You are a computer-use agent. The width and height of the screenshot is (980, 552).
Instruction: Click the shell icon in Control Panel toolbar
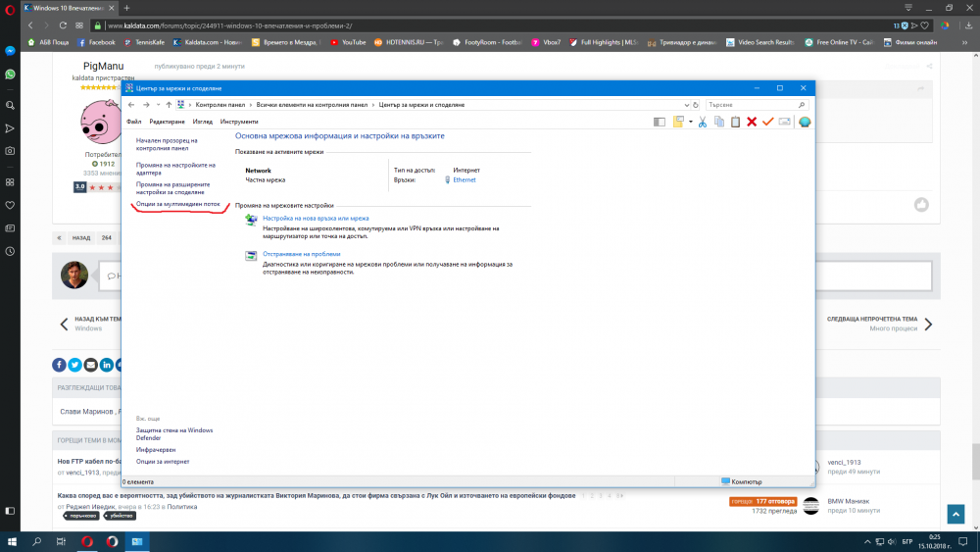[x=805, y=122]
